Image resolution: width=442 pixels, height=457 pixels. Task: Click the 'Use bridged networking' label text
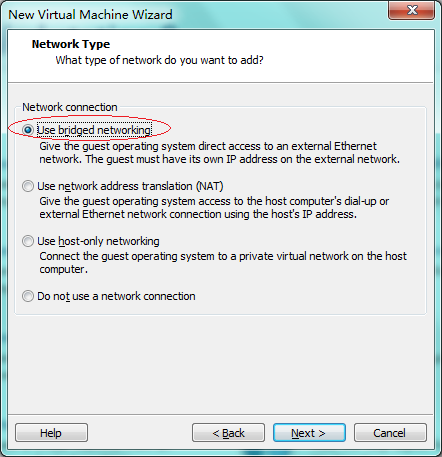click(94, 130)
